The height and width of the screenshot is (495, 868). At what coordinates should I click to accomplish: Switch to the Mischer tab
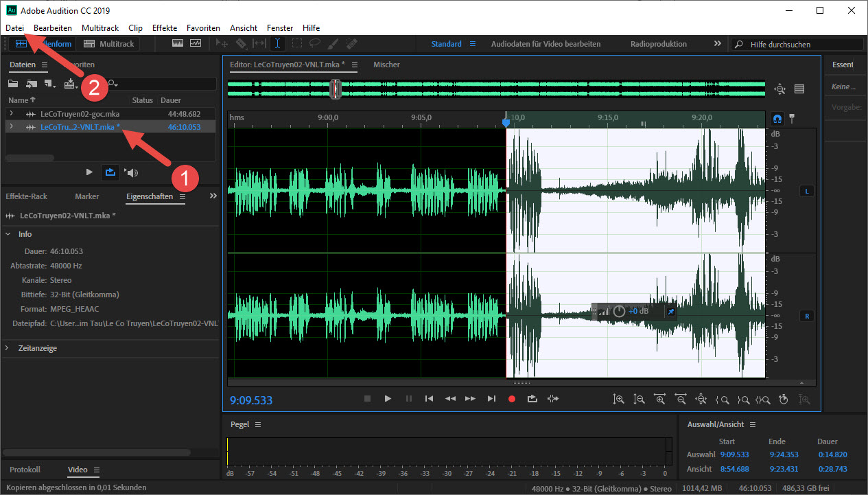click(386, 65)
